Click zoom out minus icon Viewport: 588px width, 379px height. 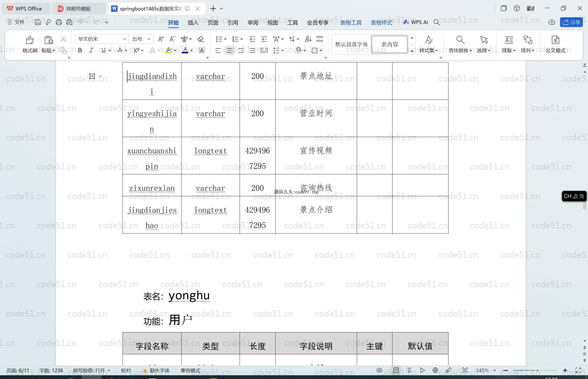[x=506, y=370]
